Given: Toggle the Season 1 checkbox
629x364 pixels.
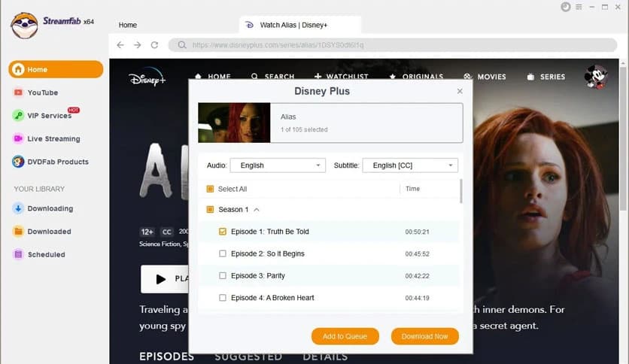Looking at the screenshot, I should click(210, 209).
